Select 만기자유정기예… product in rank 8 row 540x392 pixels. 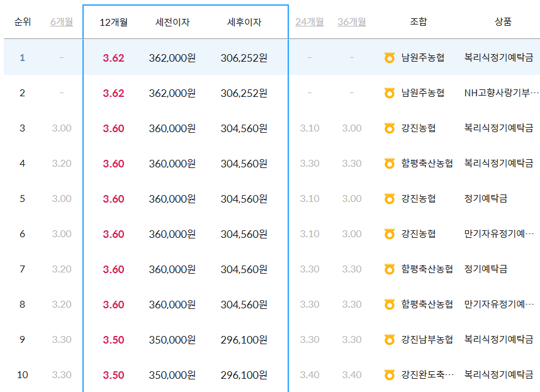pos(499,305)
